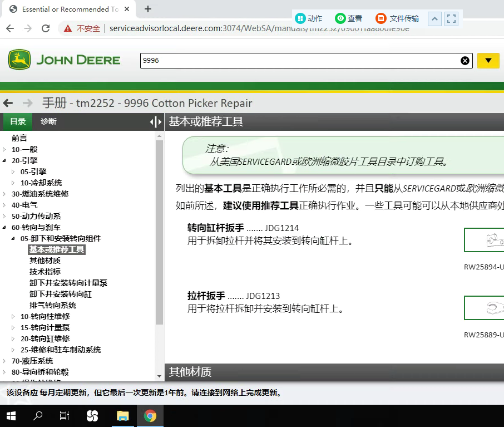Open File Explorer from the taskbar
This screenshot has width=504, height=427.
click(123, 416)
